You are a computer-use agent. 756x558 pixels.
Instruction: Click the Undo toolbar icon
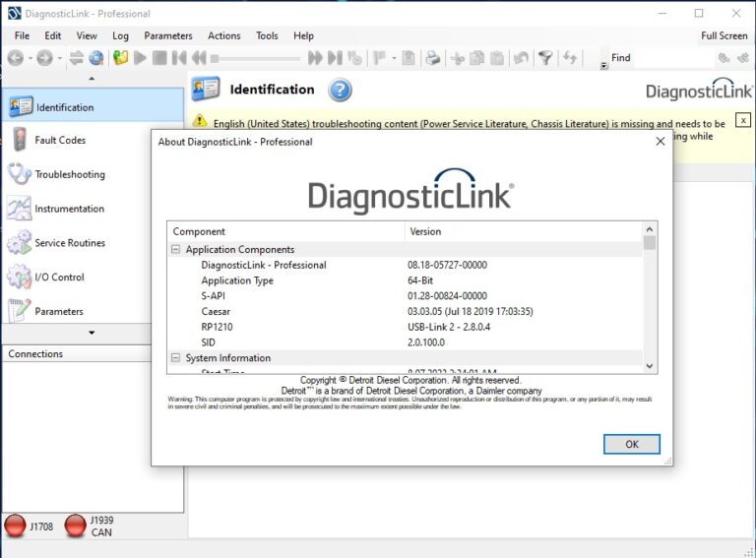pos(521,58)
